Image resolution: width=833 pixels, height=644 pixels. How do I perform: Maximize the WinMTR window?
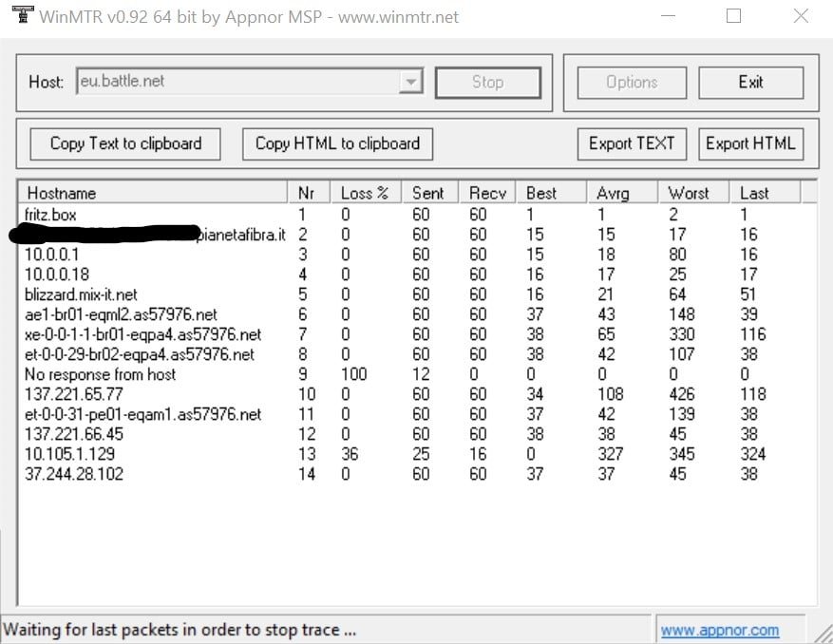(733, 16)
